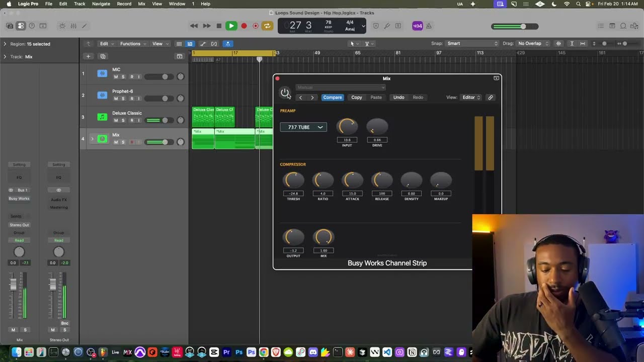Open the List Editors icon

point(601,26)
